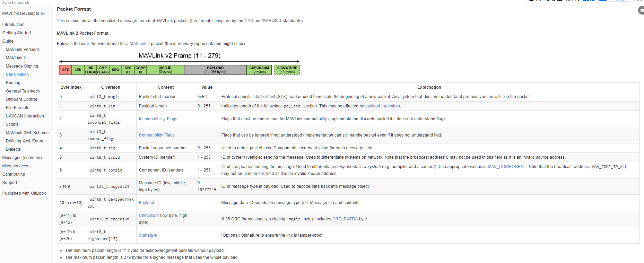Viewport: 644px width, 263px height.
Task: Navigate to Message Signing in sidebar
Action: point(22,66)
